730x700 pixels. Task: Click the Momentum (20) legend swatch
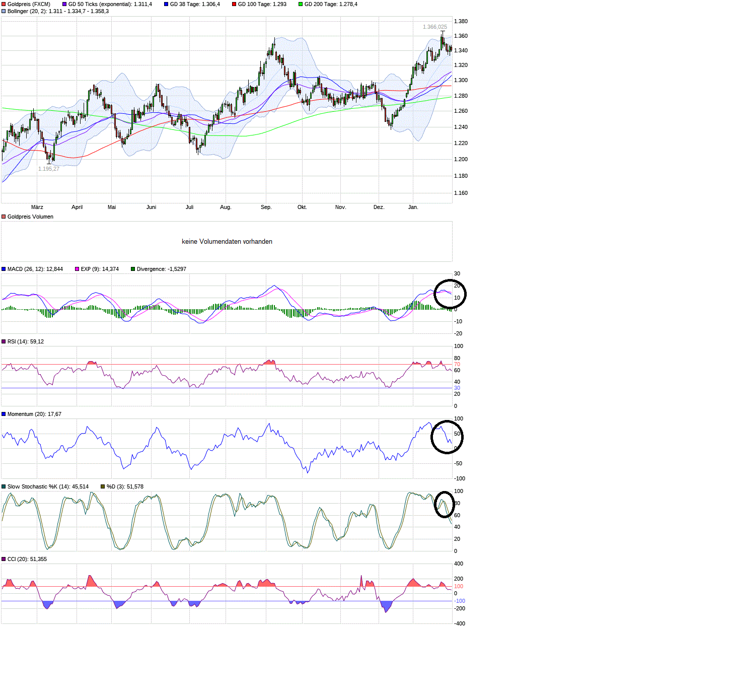pos(4,414)
